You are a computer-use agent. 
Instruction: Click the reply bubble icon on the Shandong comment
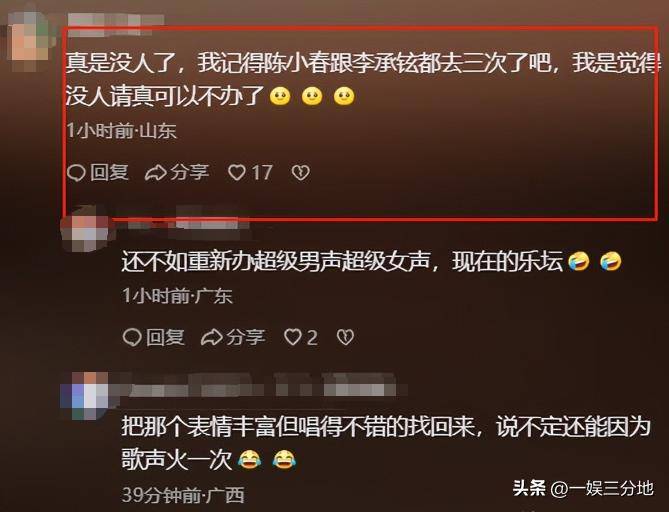pos(76,173)
